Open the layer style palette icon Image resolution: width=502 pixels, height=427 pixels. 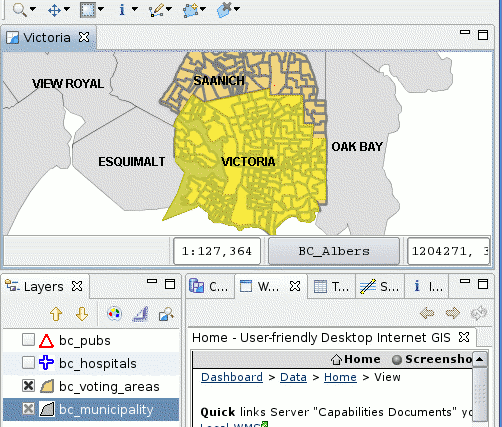point(114,314)
